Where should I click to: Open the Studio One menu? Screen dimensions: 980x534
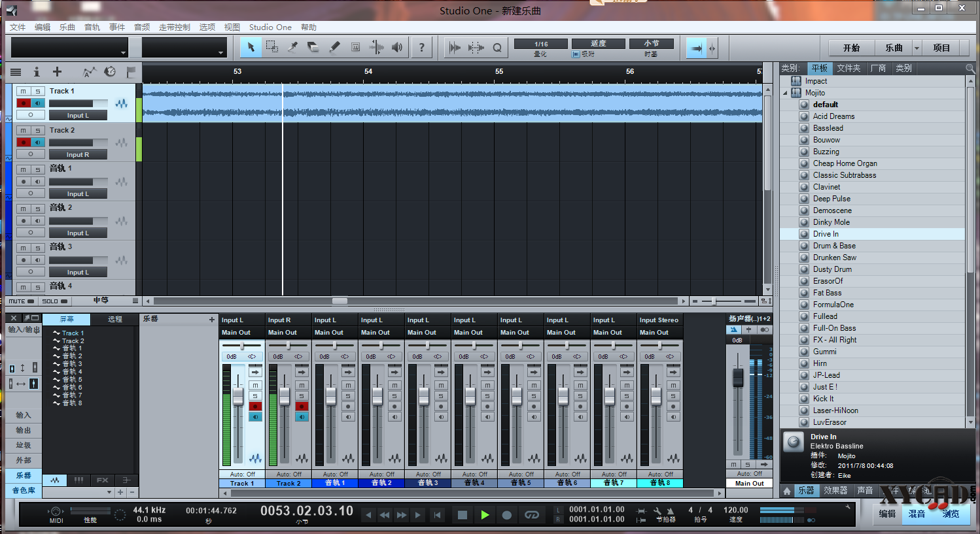[x=270, y=27]
